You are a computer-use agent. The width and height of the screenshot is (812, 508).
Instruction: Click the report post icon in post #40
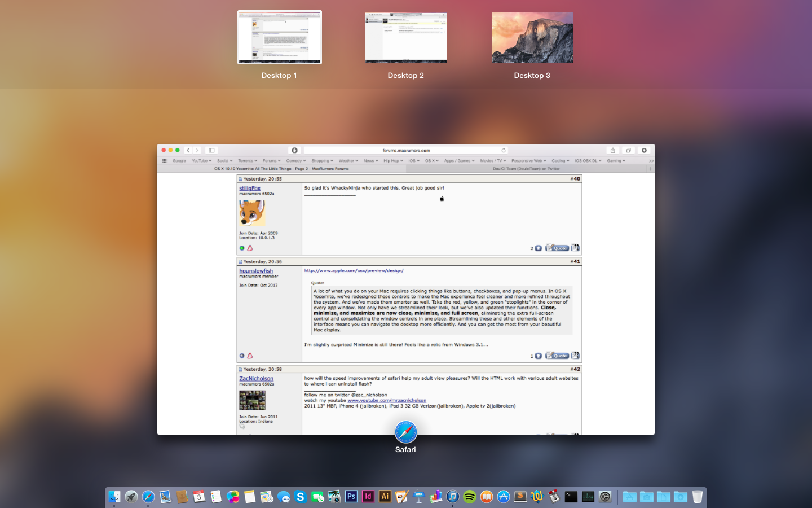pyautogui.click(x=250, y=248)
